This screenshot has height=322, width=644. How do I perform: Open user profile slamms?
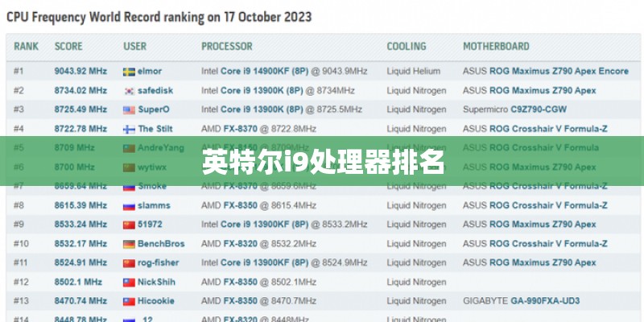154,205
